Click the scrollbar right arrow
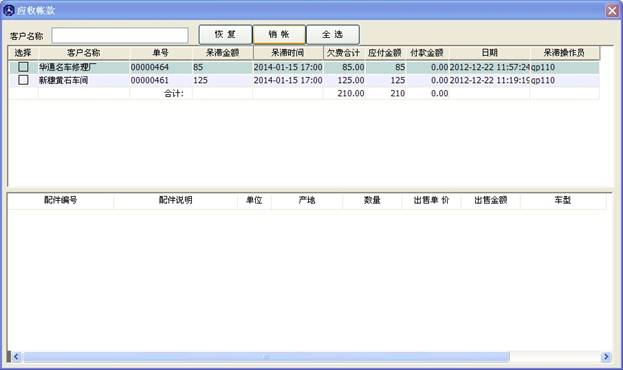 [606, 356]
